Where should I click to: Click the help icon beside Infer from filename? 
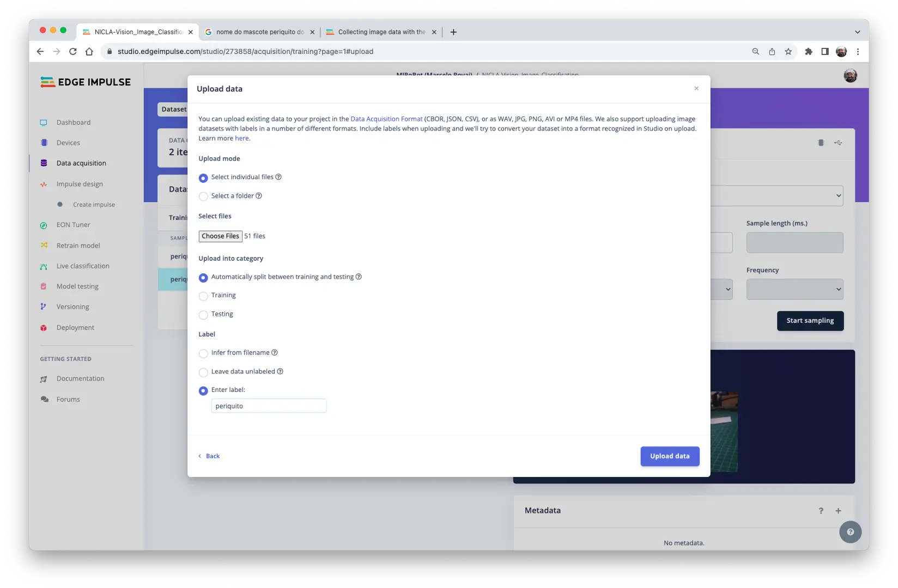[x=275, y=353]
